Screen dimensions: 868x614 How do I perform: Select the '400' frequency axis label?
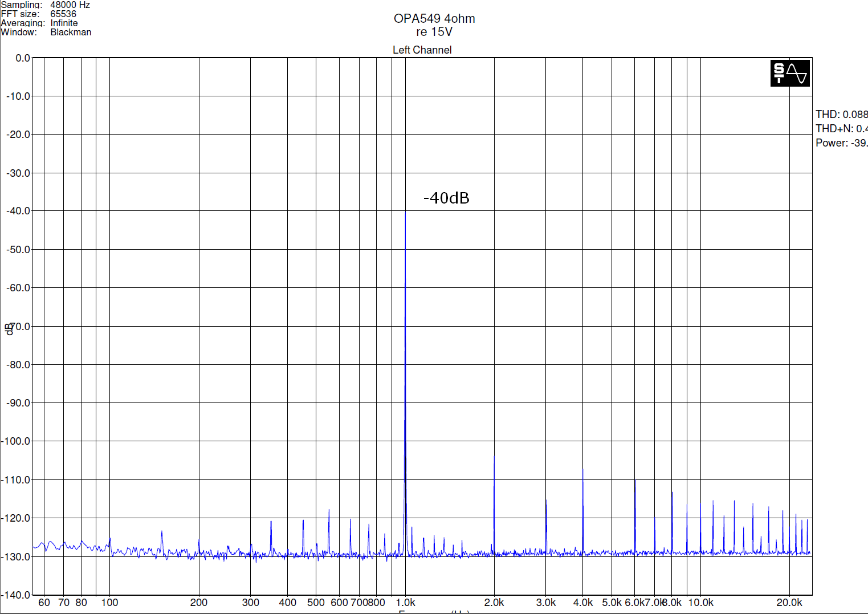click(287, 603)
